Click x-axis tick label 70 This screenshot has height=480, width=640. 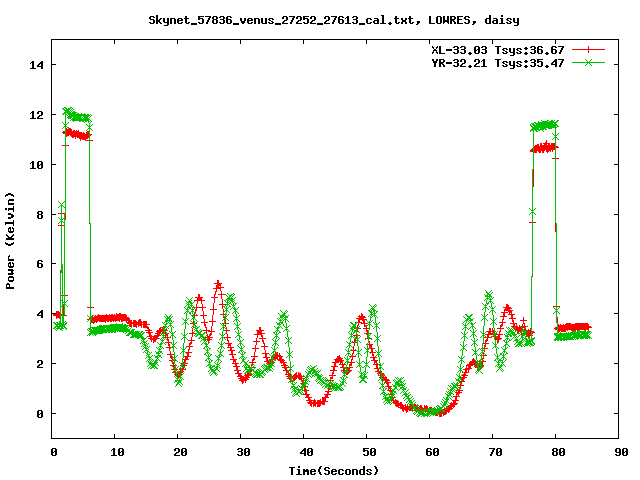click(x=495, y=452)
